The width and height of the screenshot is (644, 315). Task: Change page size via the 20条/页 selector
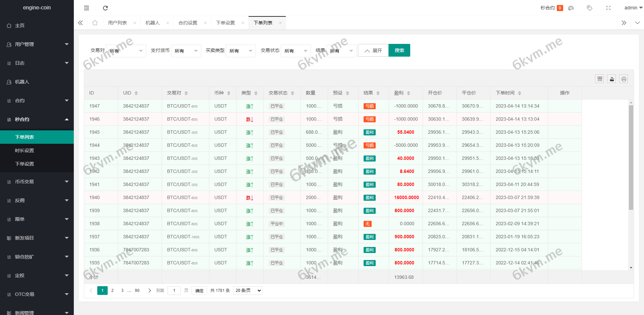(x=248, y=291)
